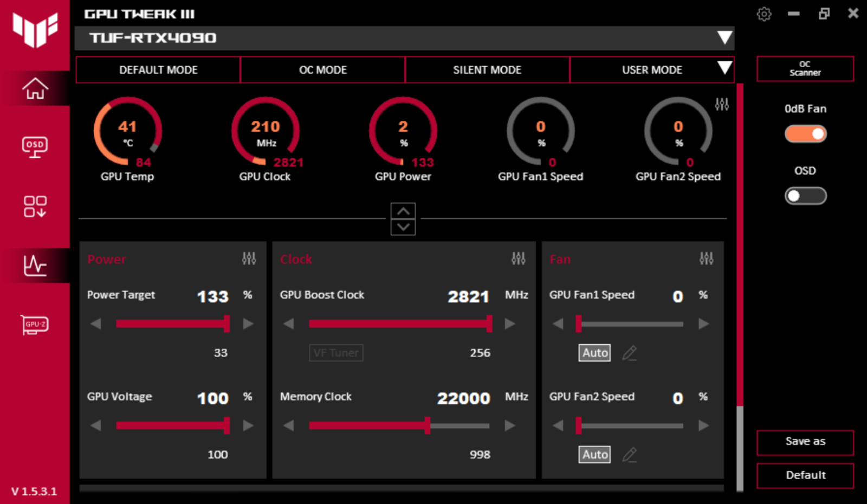
Task: Toggle Auto for GPU Fan1 Speed
Action: [594, 353]
